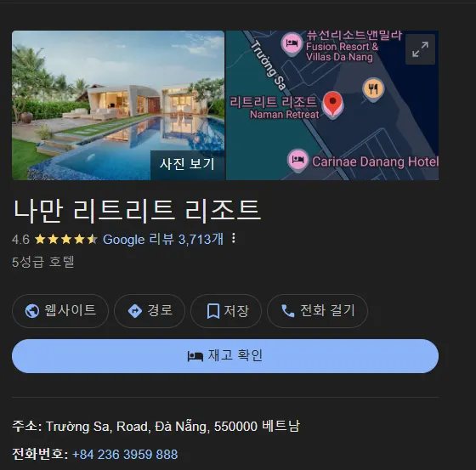
Task: Click the 나만 리트리트 리조트 title
Action: pos(137,211)
